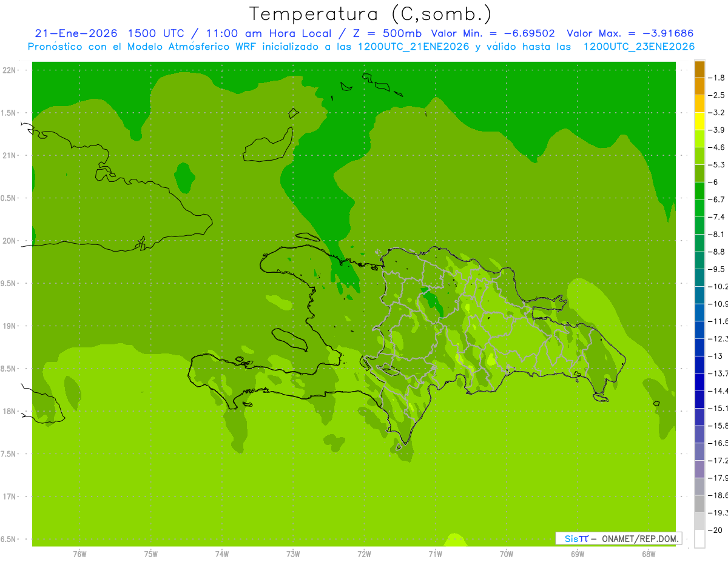Click the -6 colorbar value

pos(713,182)
